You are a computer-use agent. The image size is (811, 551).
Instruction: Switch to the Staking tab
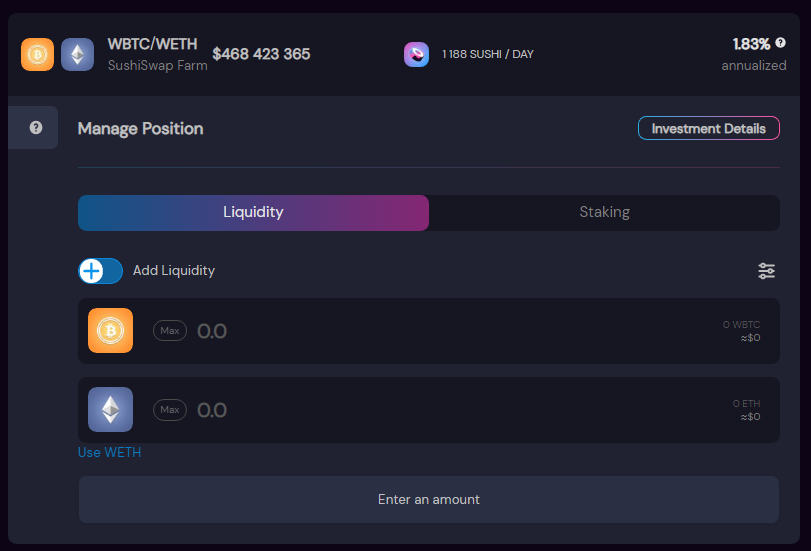click(604, 212)
